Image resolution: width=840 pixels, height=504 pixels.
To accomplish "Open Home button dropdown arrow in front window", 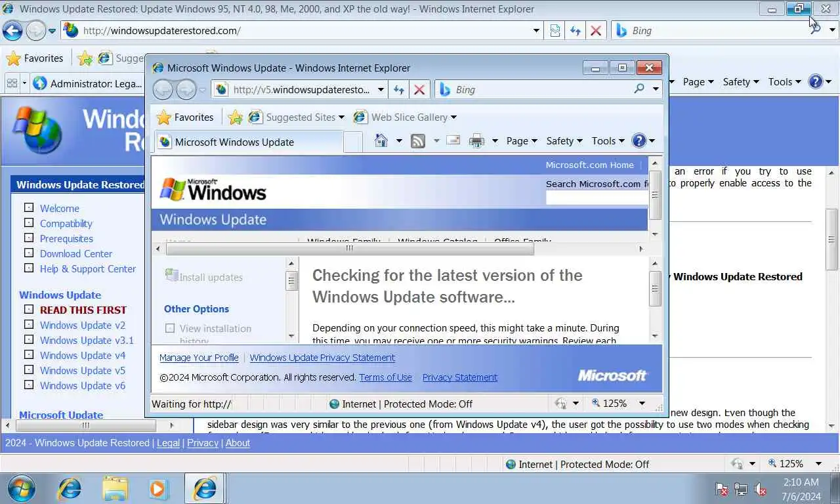I will [398, 141].
